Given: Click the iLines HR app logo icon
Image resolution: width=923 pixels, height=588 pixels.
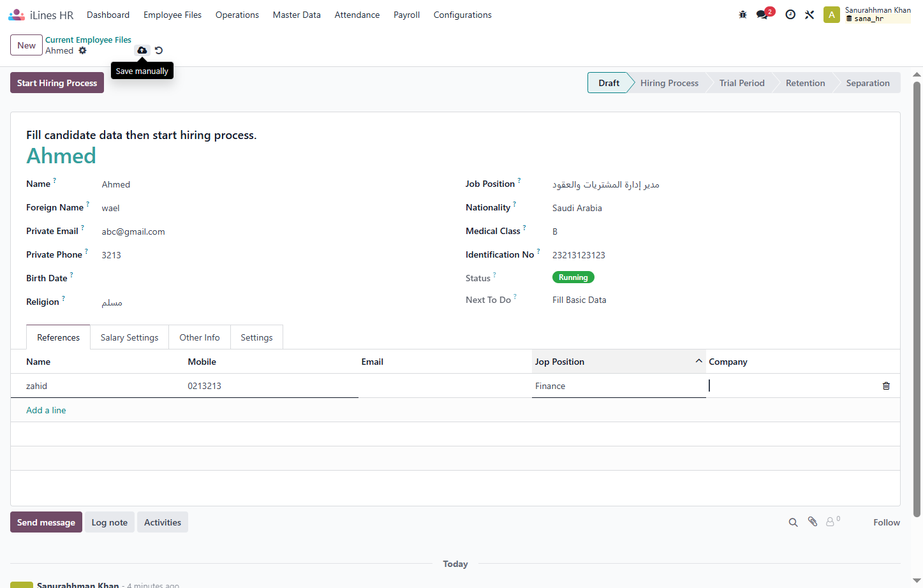Looking at the screenshot, I should pos(17,15).
